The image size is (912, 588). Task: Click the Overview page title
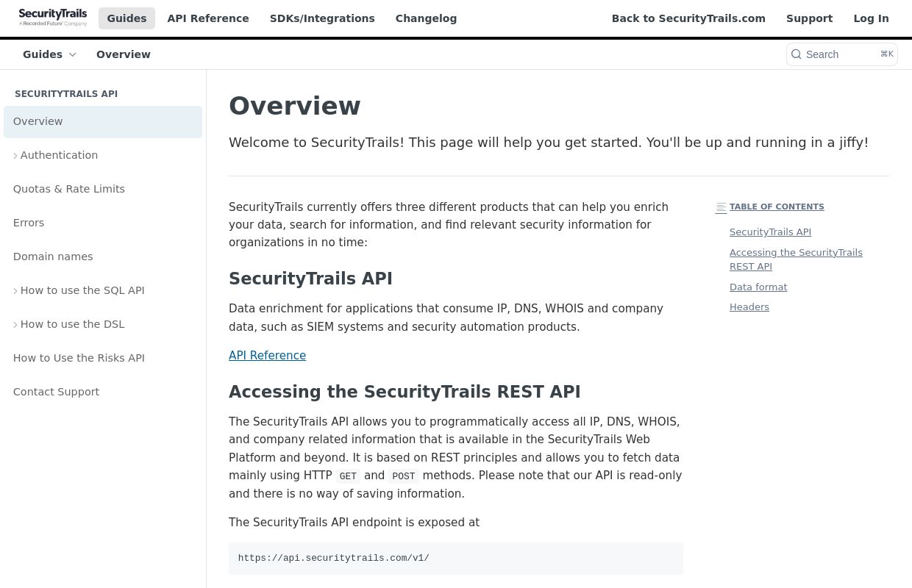click(x=294, y=106)
